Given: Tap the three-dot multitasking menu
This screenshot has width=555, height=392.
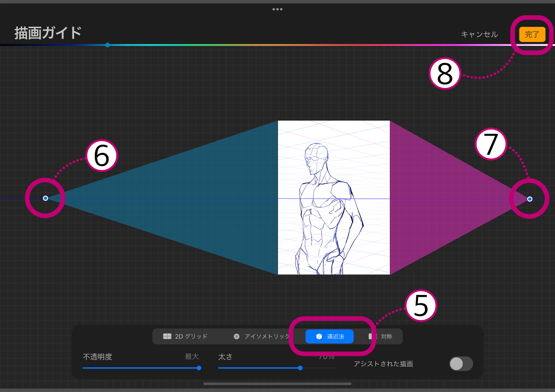Looking at the screenshot, I should point(277,9).
